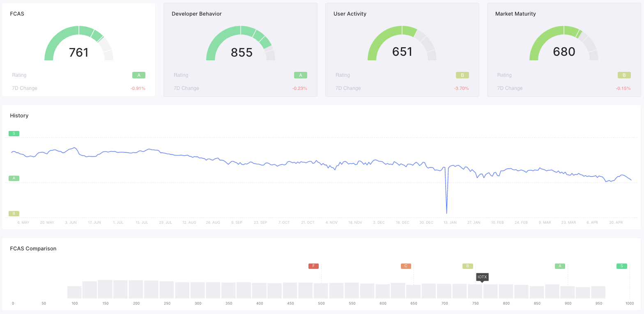Click the FCAS Comparison heading
The width and height of the screenshot is (644, 314).
[33, 249]
